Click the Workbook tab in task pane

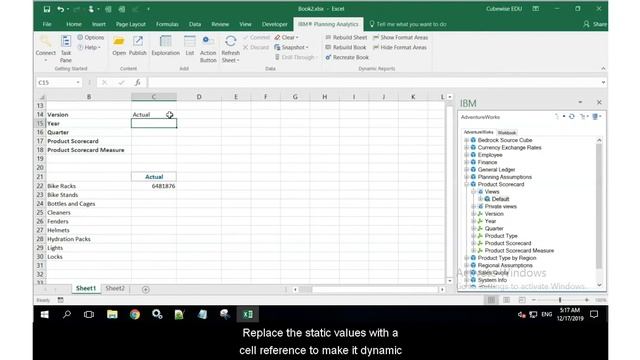[507, 133]
